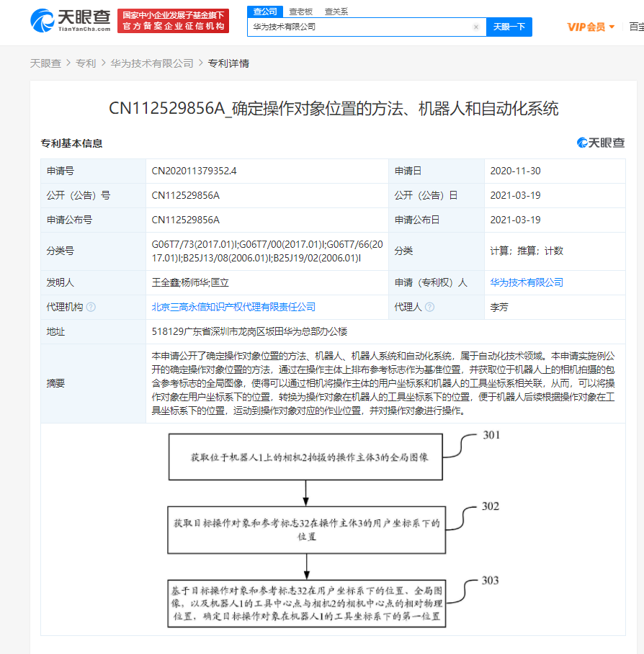Open the 华为技术有限公司 applicant link
The image size is (644, 654).
527,282
